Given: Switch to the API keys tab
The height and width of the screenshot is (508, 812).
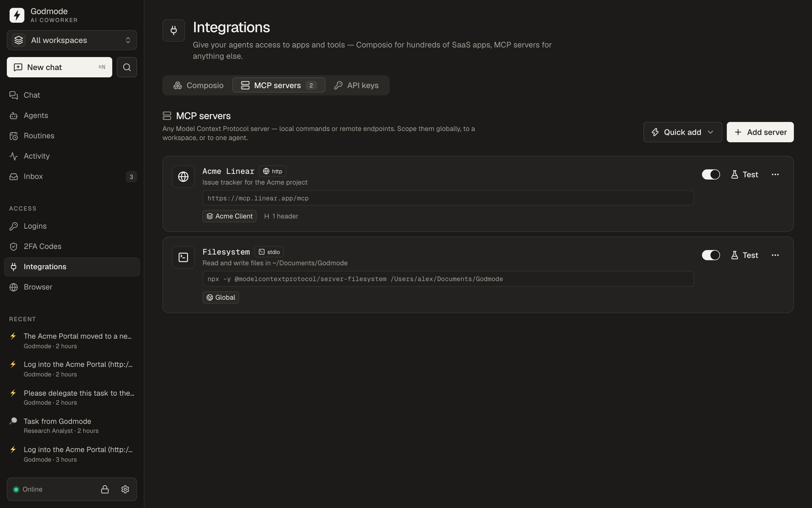Looking at the screenshot, I should [x=356, y=85].
